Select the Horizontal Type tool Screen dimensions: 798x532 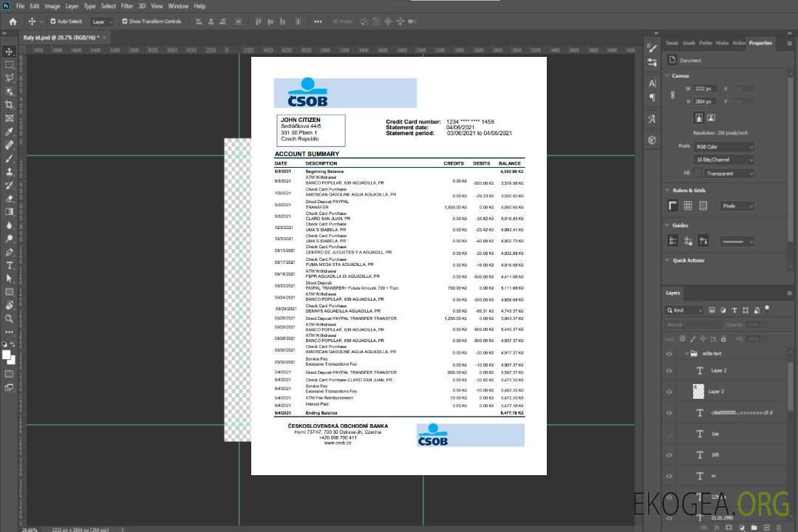point(9,265)
